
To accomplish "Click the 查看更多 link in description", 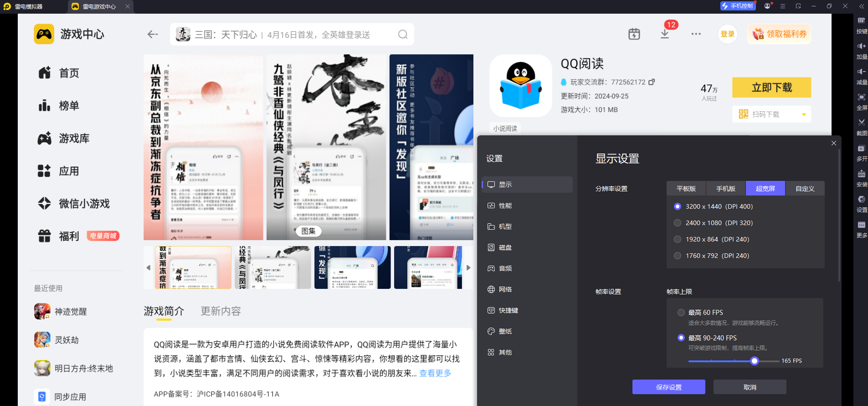I will (x=435, y=373).
